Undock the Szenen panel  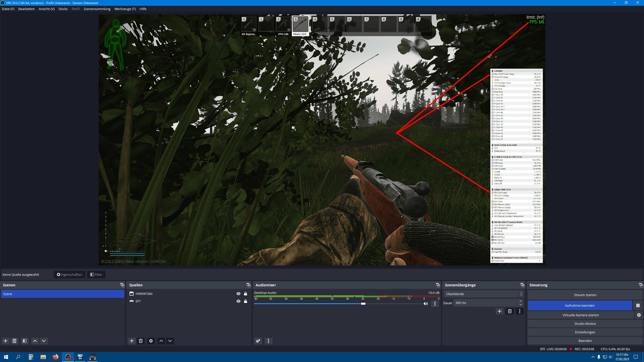122,285
